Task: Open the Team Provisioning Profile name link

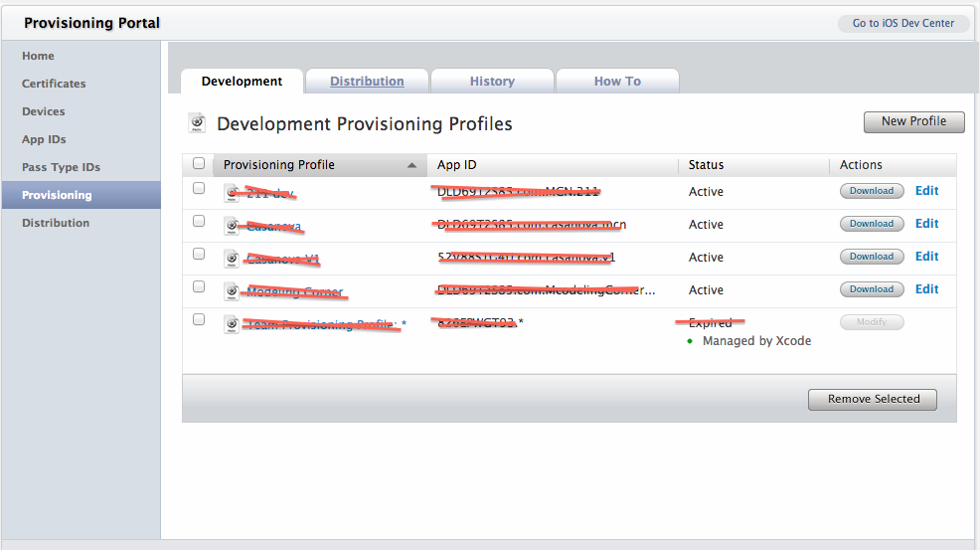Action: (x=326, y=324)
